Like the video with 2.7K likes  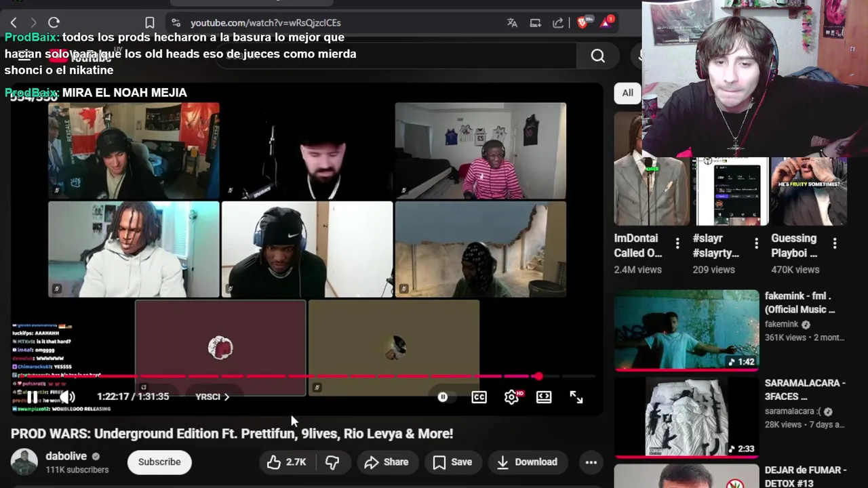click(x=286, y=462)
